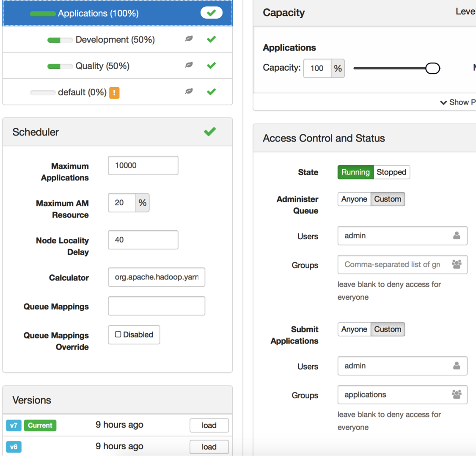Click the Capacity percentage input showing 100
The width and height of the screenshot is (476, 456).
click(317, 68)
